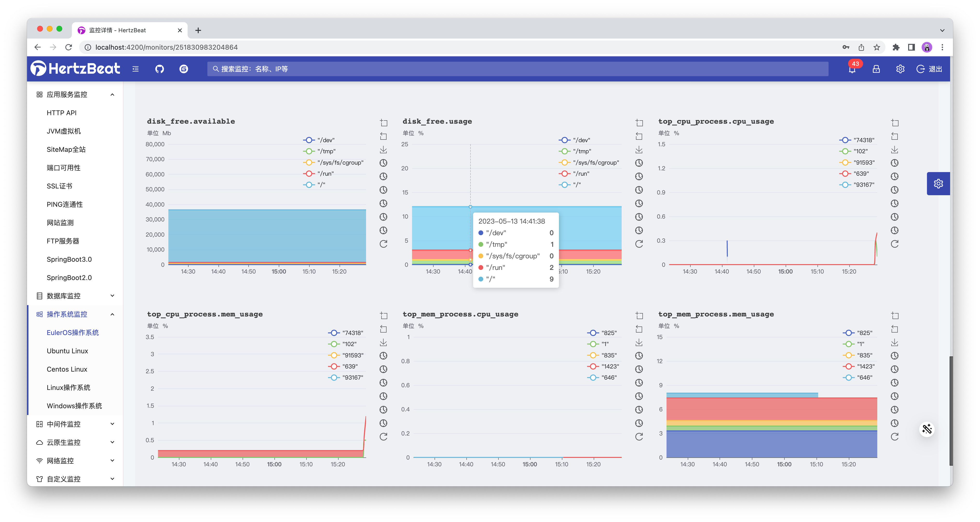Select Ubuntu Linux in the sidebar menu
The height and width of the screenshot is (522, 980).
[x=67, y=351]
